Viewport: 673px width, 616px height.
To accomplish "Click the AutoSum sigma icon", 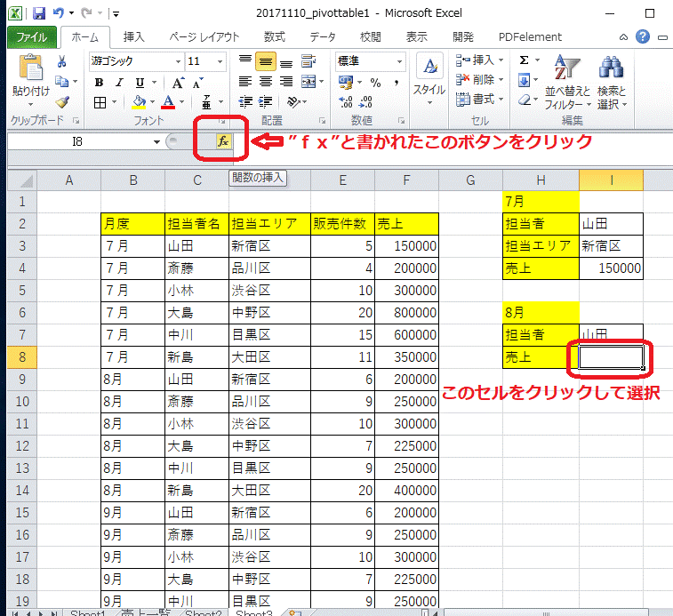I will [x=524, y=60].
